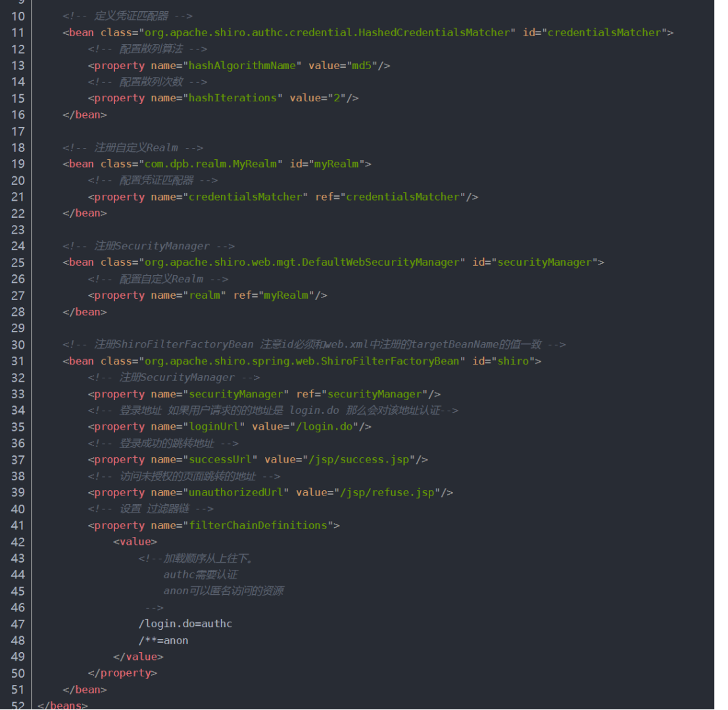The image size is (728, 710).
Task: Click the "/login.do=authc" filter rule
Action: 185,624
